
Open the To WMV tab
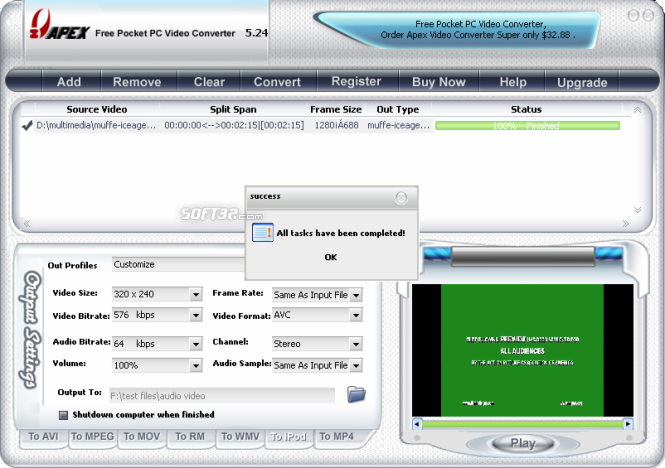pyautogui.click(x=240, y=437)
